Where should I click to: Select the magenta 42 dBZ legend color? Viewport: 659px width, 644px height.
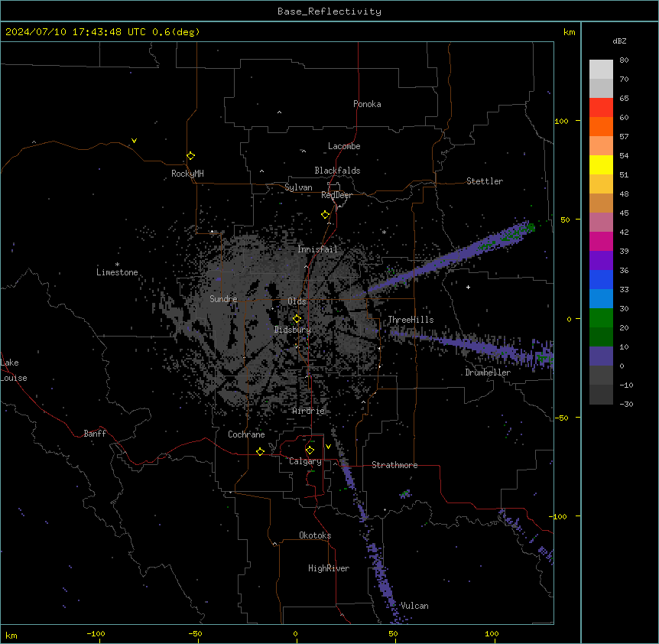click(x=601, y=241)
